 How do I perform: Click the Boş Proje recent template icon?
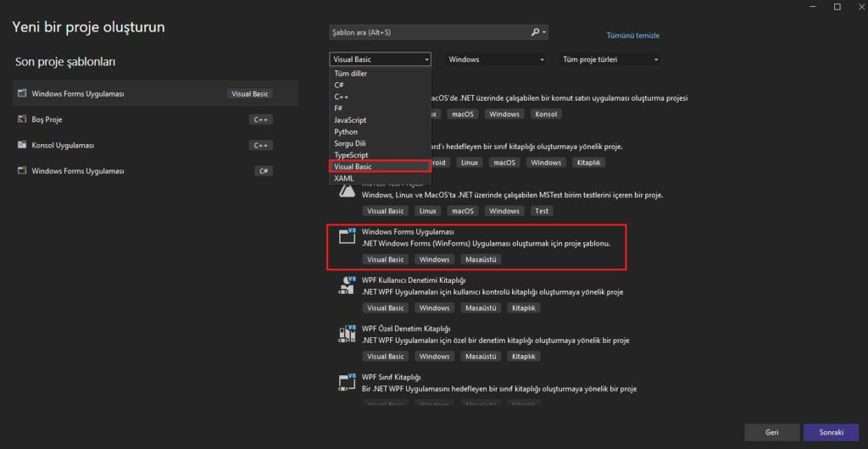(23, 119)
